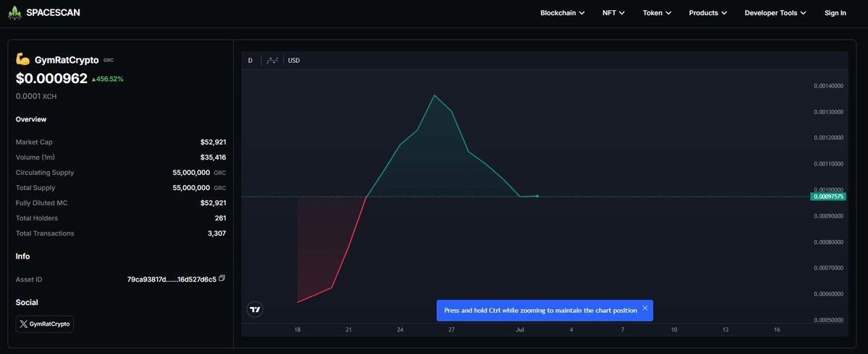Viewport: 868px width, 354px height.
Task: Click the Social section heading
Action: (x=27, y=302)
